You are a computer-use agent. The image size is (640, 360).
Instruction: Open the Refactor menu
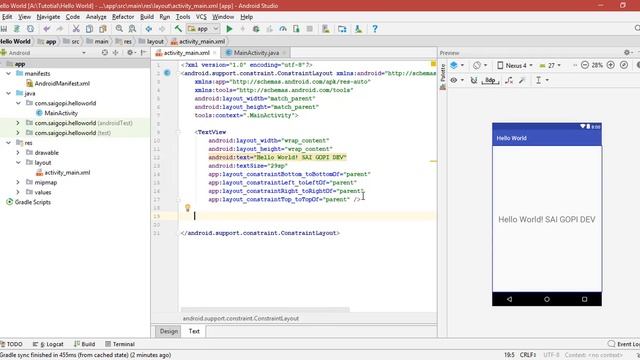click(x=123, y=17)
